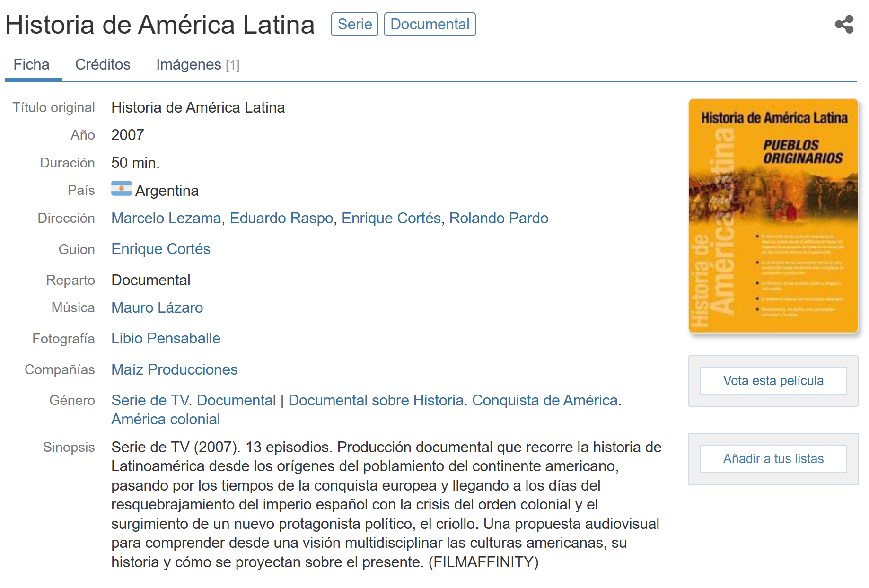Click Rolando Pardo director link

(498, 218)
